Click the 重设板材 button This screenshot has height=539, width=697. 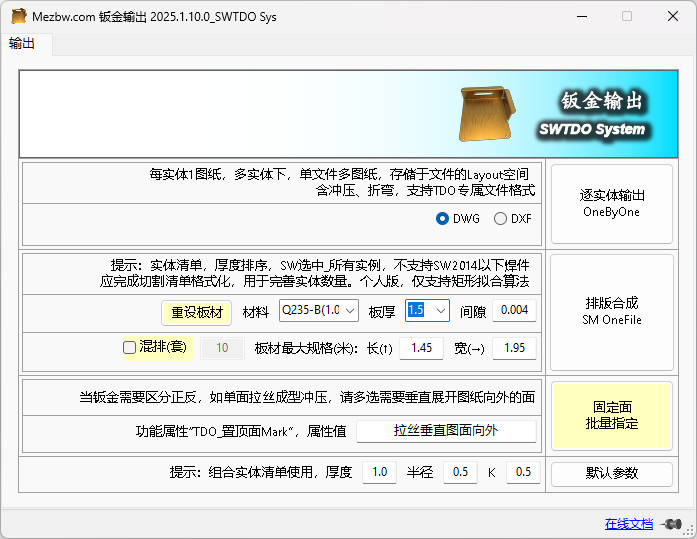click(196, 312)
